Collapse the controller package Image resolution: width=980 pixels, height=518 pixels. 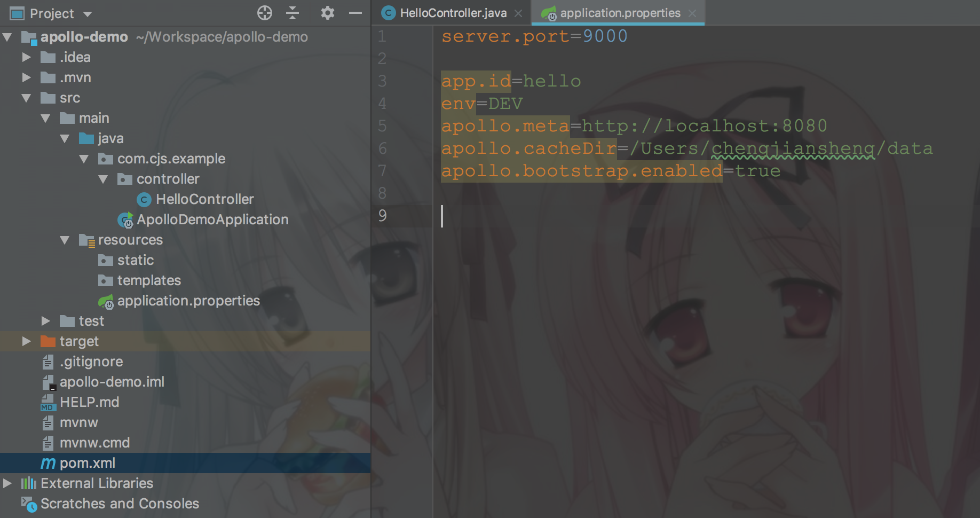coord(103,179)
